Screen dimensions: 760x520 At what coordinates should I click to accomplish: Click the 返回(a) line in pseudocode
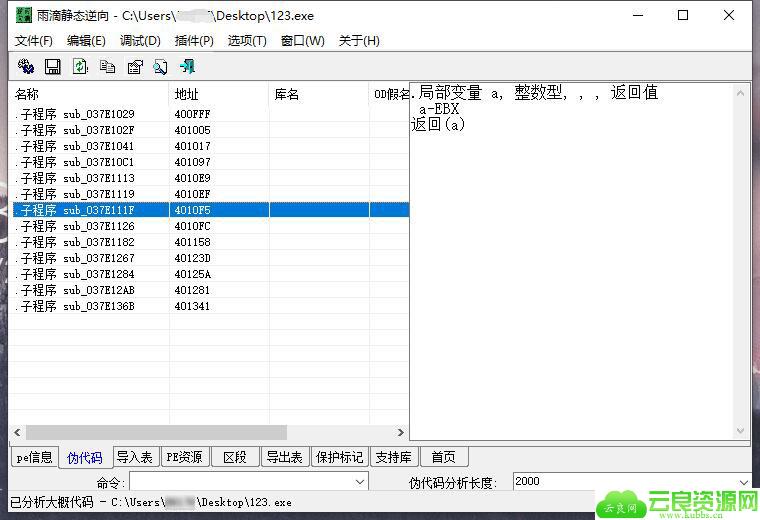[438, 125]
